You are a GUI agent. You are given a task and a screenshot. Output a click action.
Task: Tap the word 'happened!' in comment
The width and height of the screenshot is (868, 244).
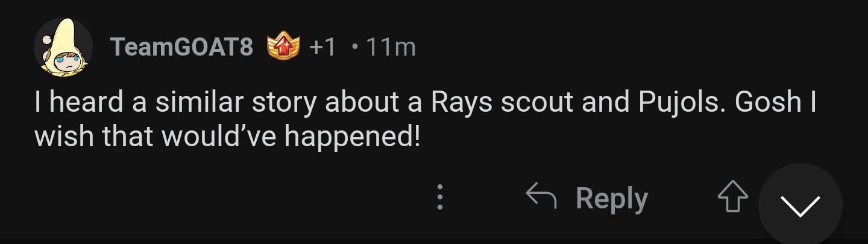click(352, 138)
